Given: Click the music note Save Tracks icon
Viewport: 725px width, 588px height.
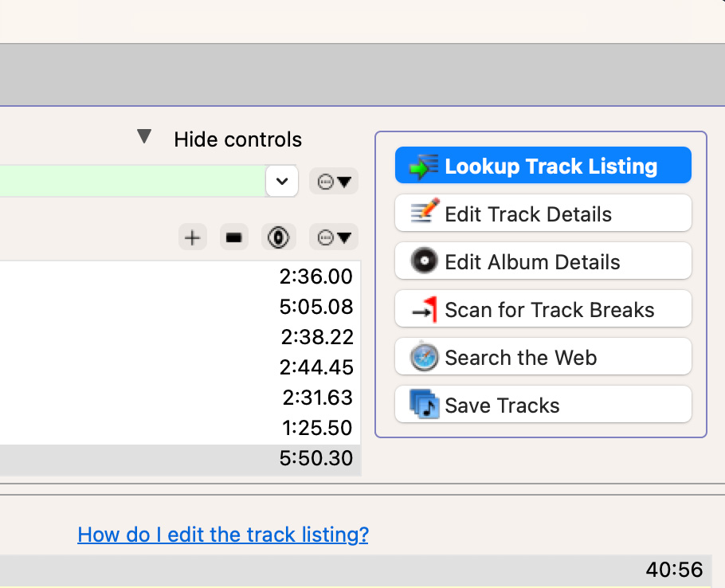Looking at the screenshot, I should pos(425,404).
